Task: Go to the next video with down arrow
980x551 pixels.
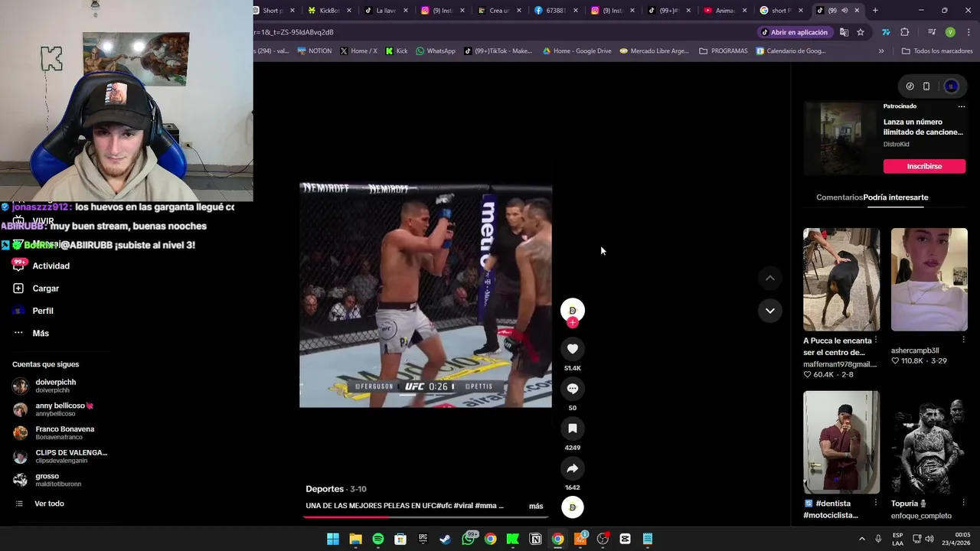Action: pyautogui.click(x=769, y=311)
